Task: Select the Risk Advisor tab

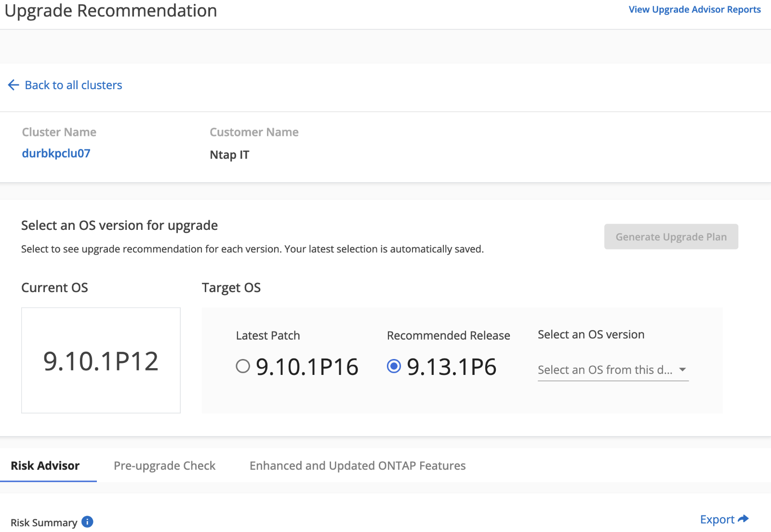Action: (45, 465)
